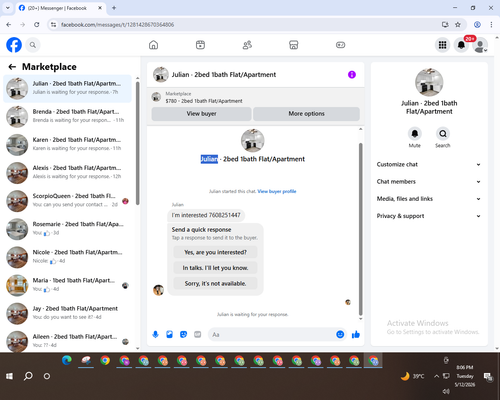Open the Julian conversation in the list

click(67, 89)
